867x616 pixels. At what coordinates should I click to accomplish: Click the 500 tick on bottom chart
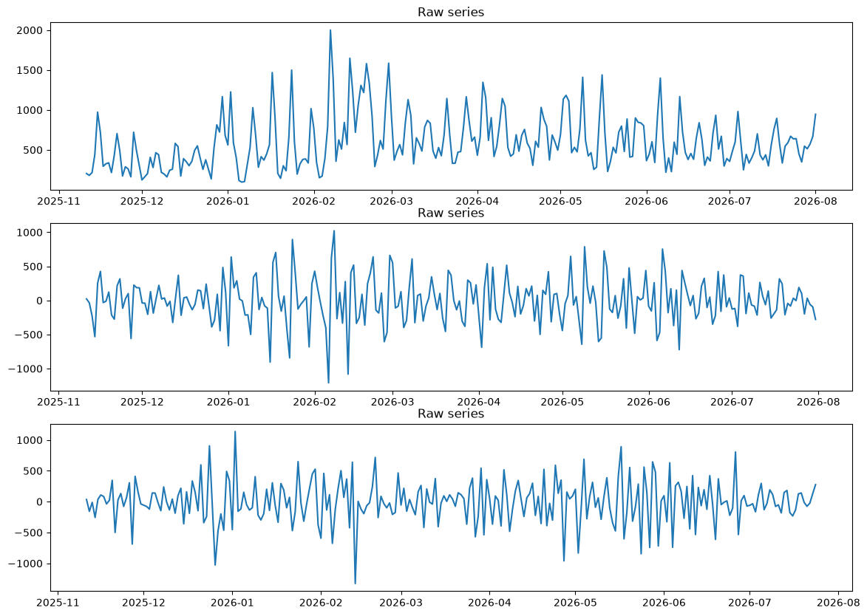33,471
